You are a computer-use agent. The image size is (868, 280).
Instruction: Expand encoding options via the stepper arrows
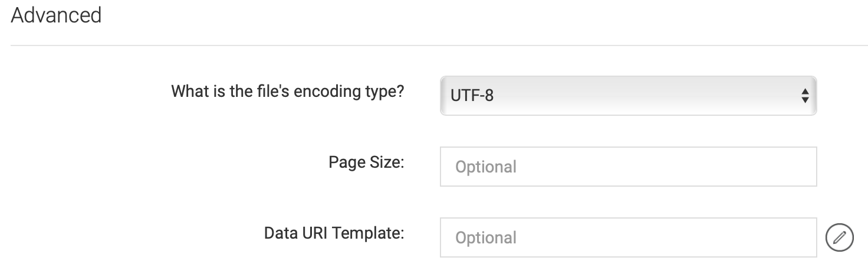click(x=804, y=95)
